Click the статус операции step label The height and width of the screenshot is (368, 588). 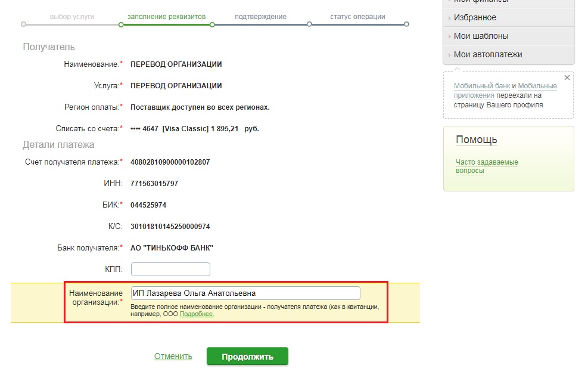tap(358, 17)
